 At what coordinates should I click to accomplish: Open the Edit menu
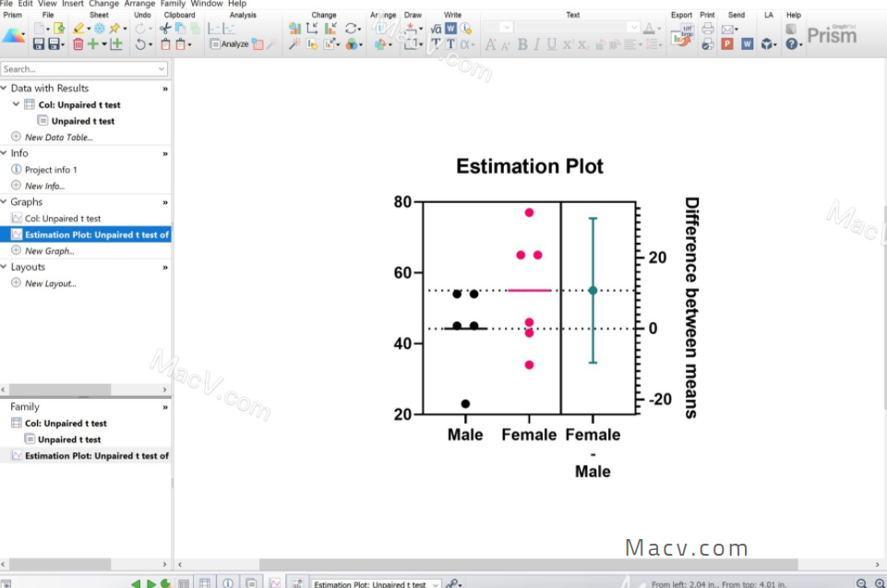(x=26, y=4)
